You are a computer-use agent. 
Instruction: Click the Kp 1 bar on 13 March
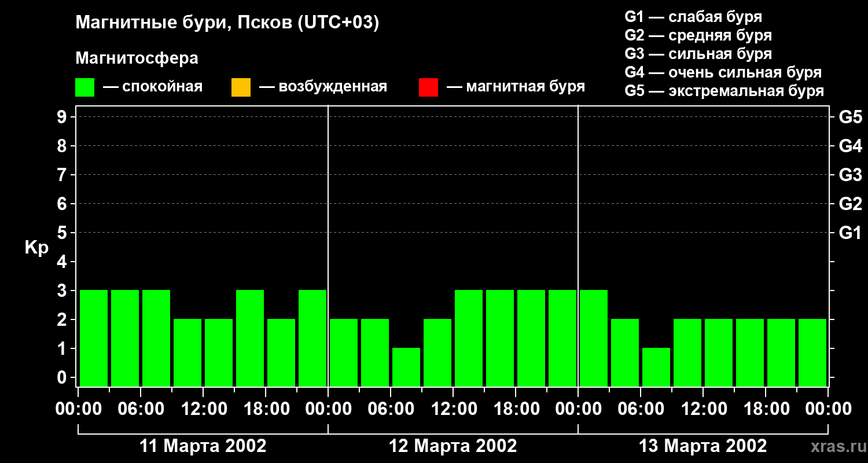coord(656,367)
